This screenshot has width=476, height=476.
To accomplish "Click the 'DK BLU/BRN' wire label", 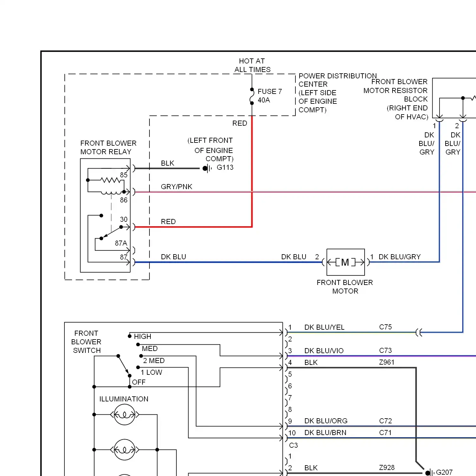I will (x=325, y=433).
